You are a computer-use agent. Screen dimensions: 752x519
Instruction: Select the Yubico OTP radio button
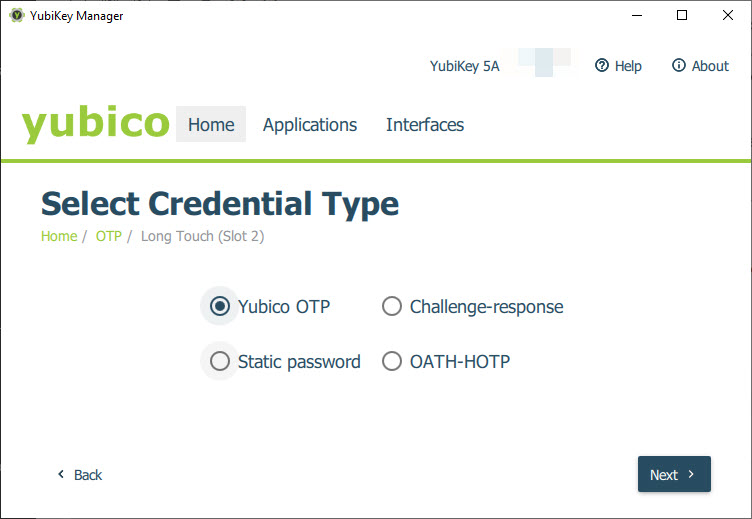(220, 306)
